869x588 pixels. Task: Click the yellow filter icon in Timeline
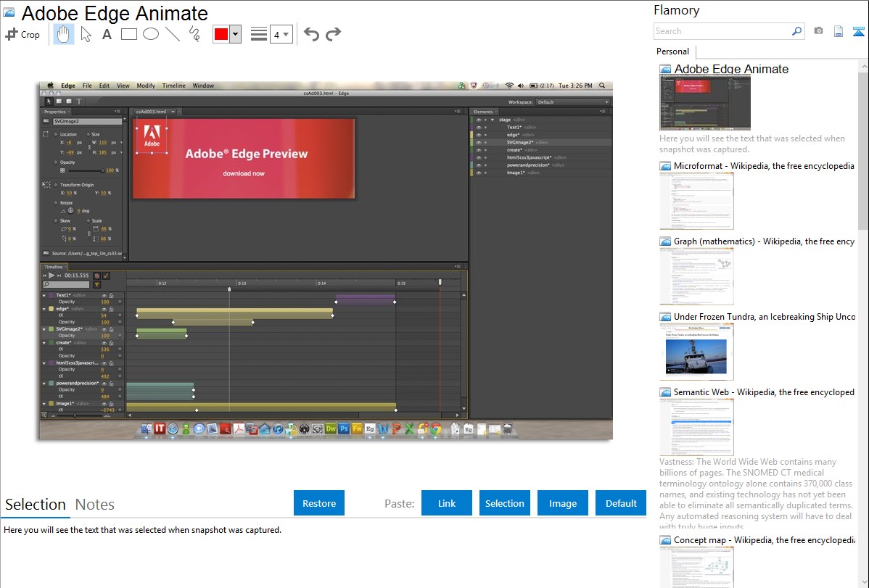[97, 285]
